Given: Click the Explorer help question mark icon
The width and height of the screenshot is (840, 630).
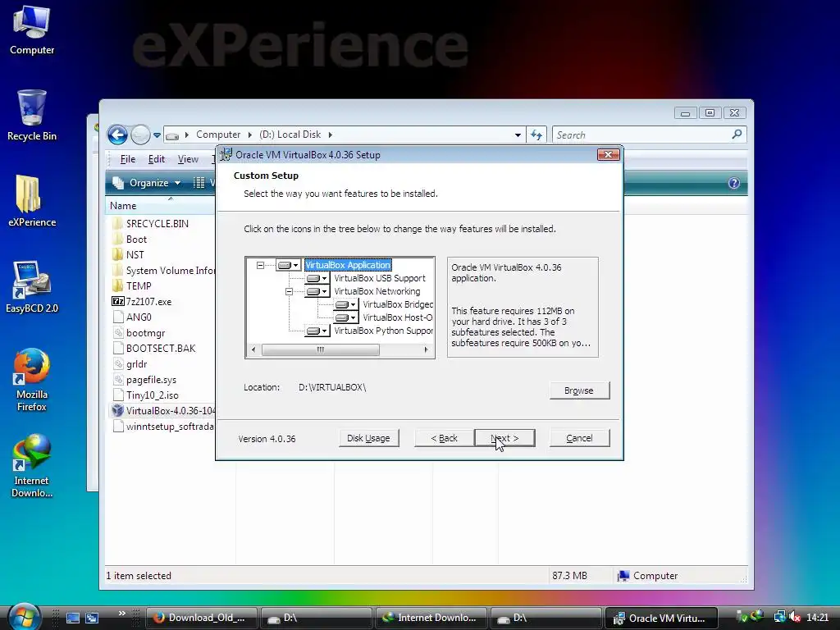Looking at the screenshot, I should [x=734, y=183].
